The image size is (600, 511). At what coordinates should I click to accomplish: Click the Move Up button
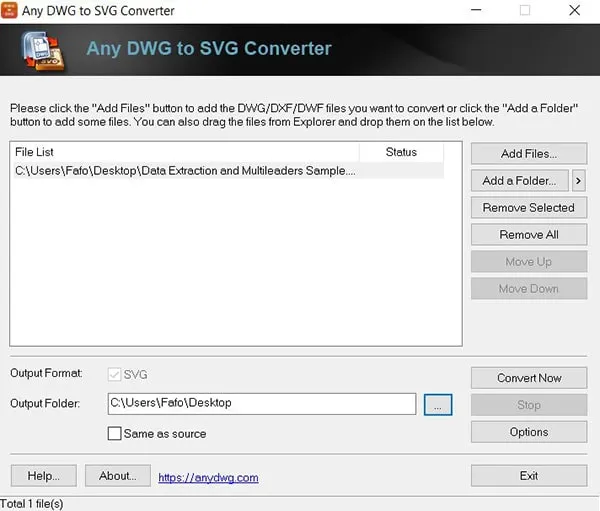point(529,261)
